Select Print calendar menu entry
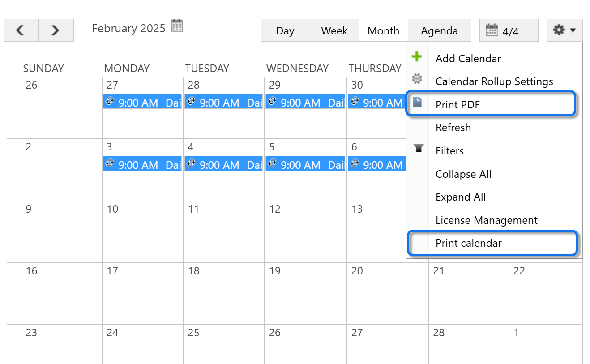Viewport: 590px width, 364px height. (x=469, y=243)
